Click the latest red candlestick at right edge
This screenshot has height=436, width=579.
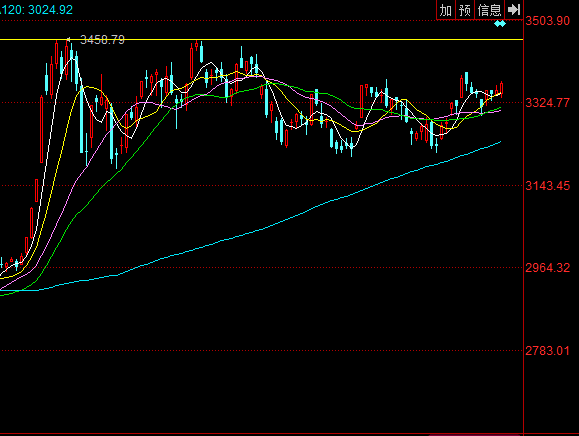click(x=501, y=89)
